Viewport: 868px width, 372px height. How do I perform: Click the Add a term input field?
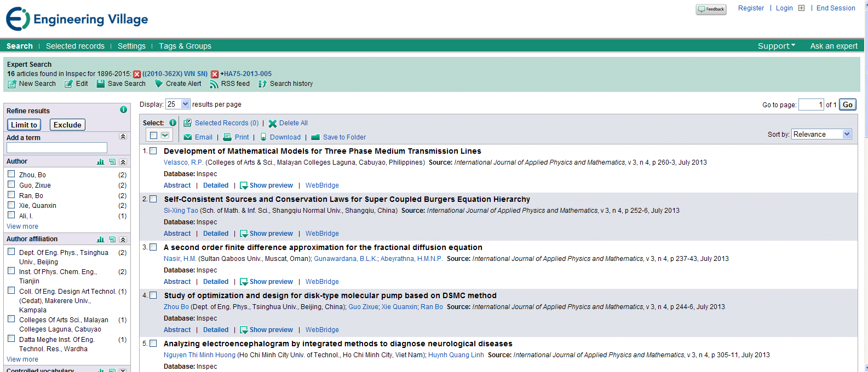pyautogui.click(x=57, y=148)
